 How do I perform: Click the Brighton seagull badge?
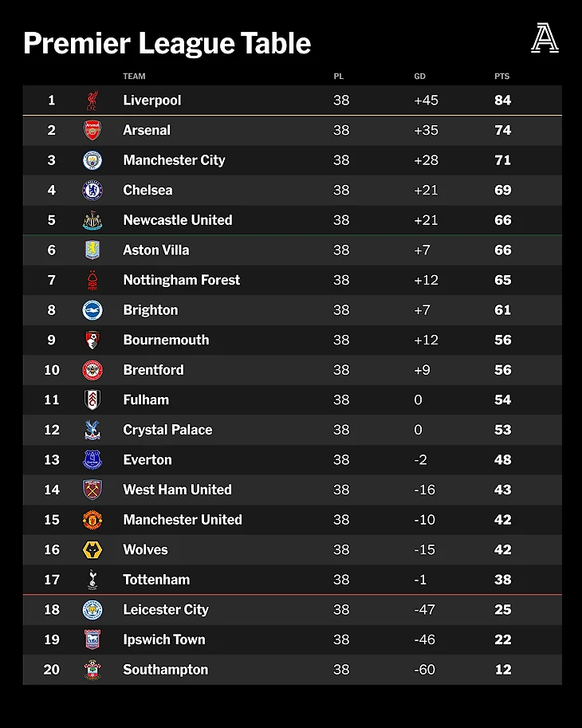(92, 310)
